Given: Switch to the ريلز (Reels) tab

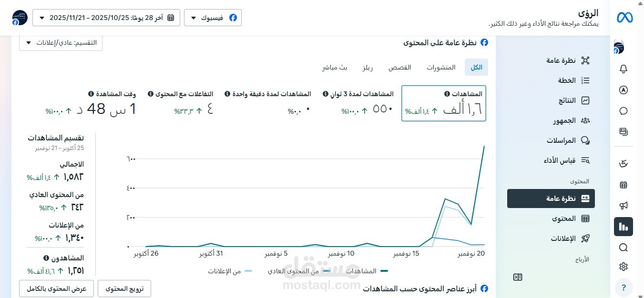Looking at the screenshot, I should (x=368, y=67).
